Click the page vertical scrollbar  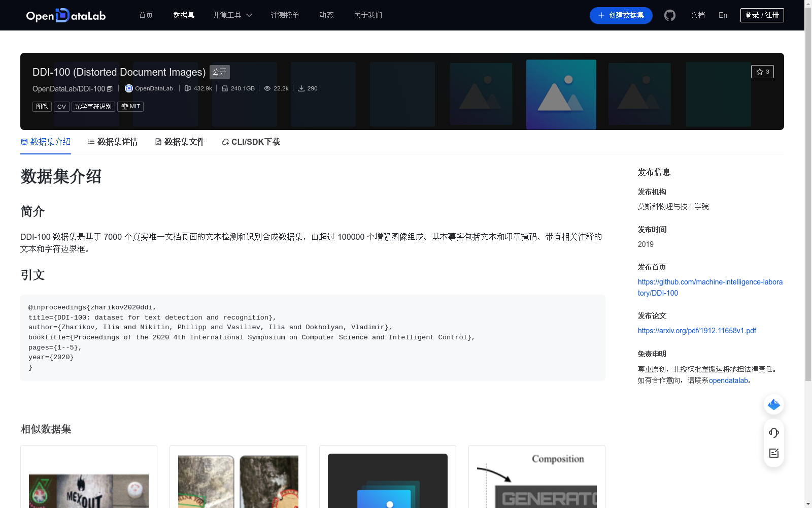point(808,193)
